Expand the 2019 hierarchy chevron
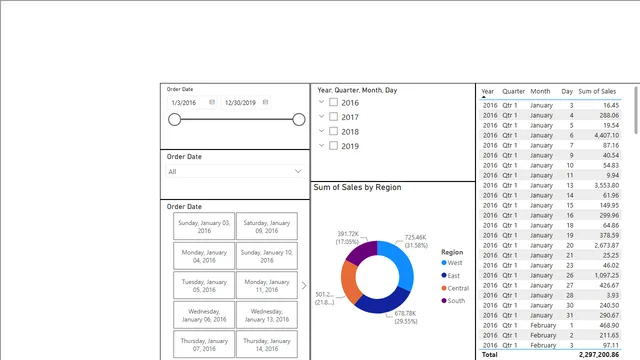Screen dimensions: 640x360 coord(322,145)
